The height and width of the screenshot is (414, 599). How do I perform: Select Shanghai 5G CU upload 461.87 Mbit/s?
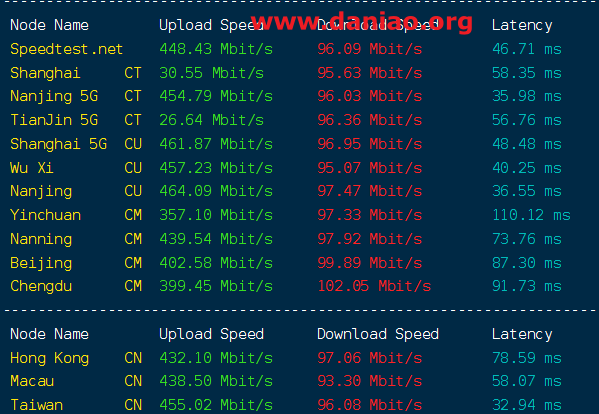click(216, 144)
